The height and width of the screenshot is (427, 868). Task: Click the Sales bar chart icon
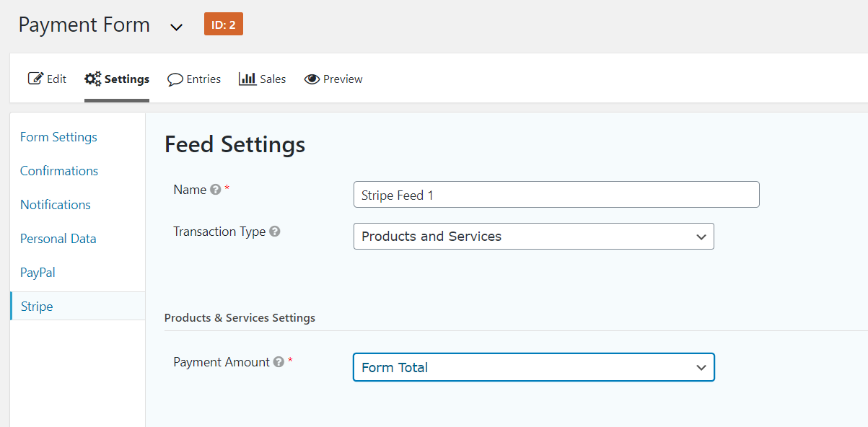point(247,79)
